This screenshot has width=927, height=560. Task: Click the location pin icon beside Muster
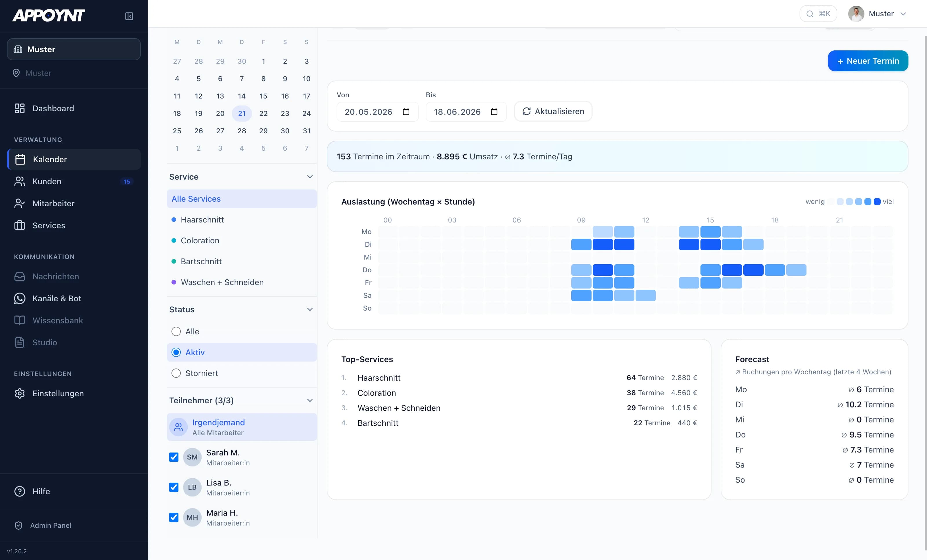point(16,73)
